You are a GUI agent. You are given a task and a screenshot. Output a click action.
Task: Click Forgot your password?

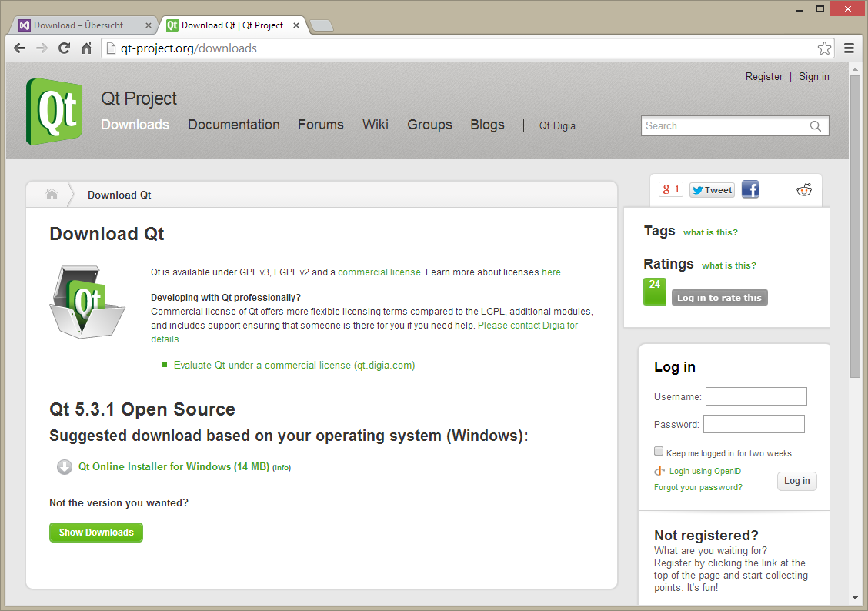(698, 487)
